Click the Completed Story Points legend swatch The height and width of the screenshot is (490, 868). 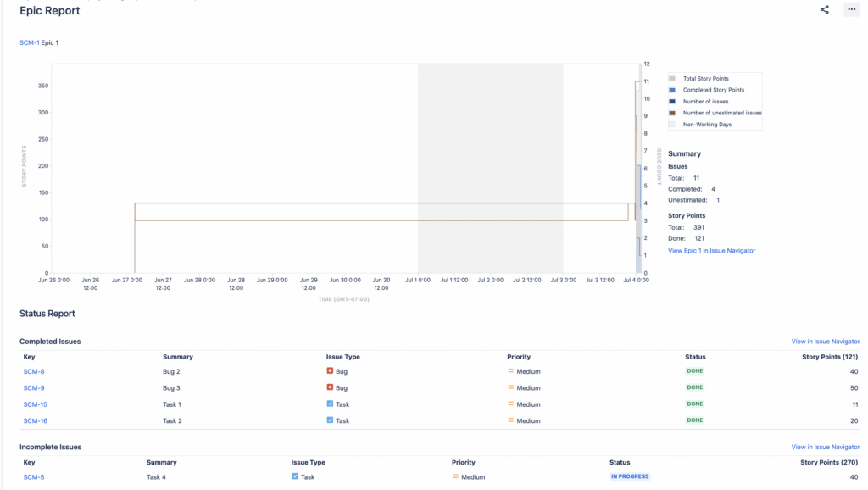(672, 88)
